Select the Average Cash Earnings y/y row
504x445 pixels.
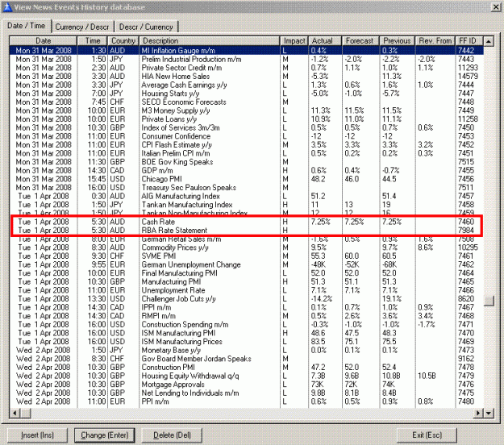[x=246, y=85]
